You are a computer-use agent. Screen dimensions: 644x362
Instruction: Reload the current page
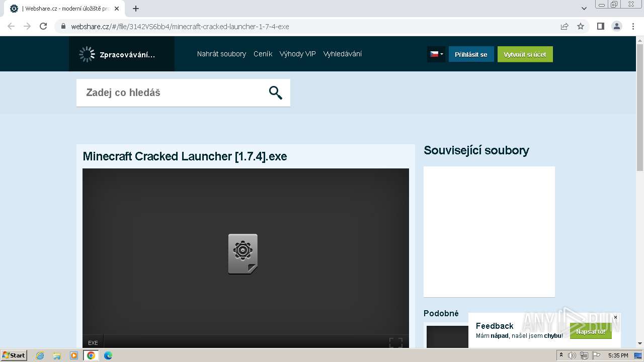43,26
